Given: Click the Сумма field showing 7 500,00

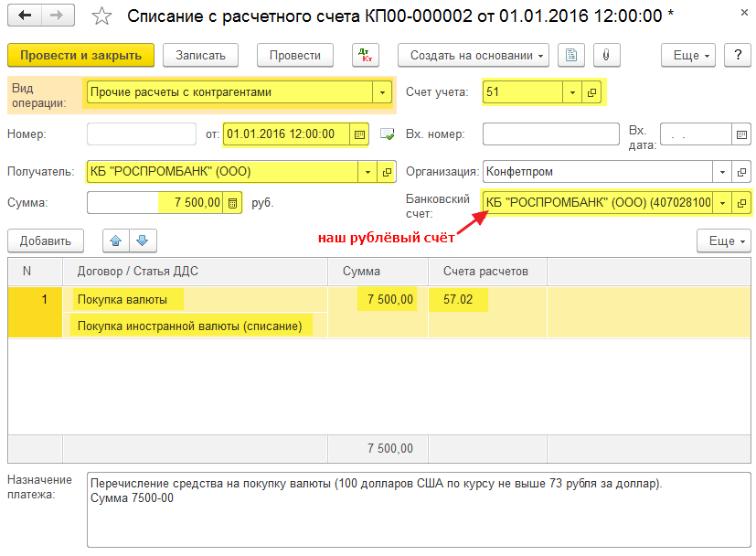Looking at the screenshot, I should (154, 203).
